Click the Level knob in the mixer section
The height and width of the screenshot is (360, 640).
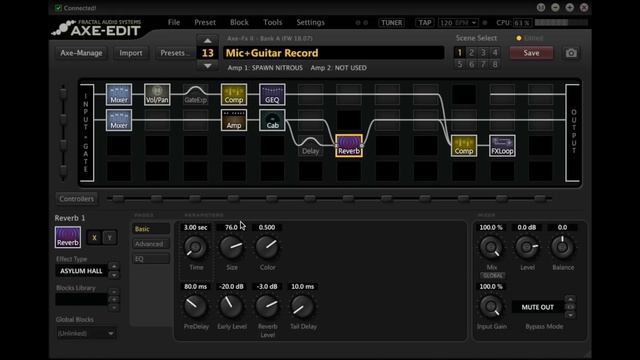pyautogui.click(x=527, y=248)
